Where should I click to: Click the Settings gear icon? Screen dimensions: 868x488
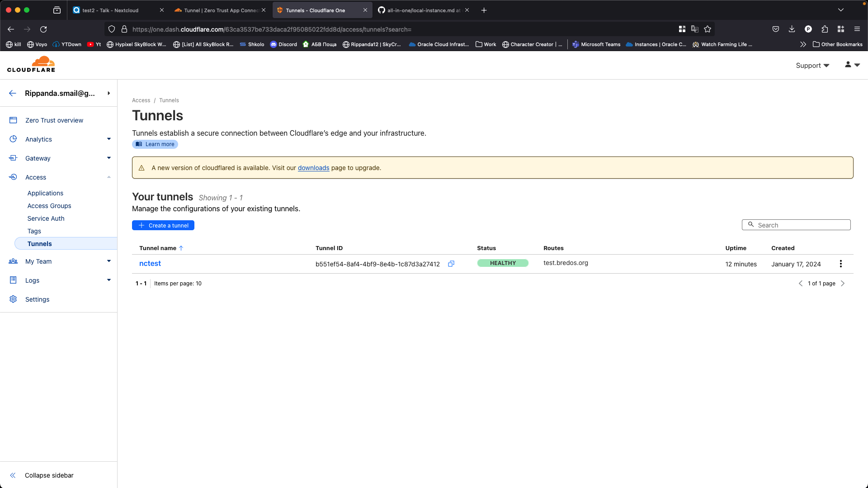[13, 299]
